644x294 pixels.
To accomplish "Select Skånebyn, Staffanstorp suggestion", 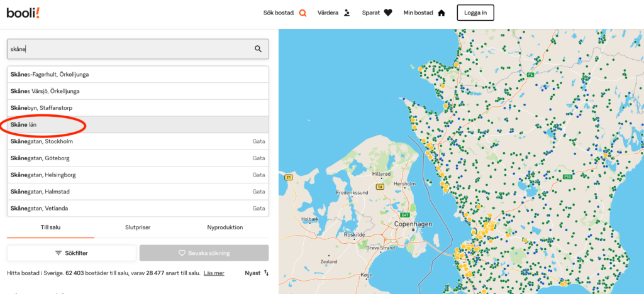I will [45, 108].
